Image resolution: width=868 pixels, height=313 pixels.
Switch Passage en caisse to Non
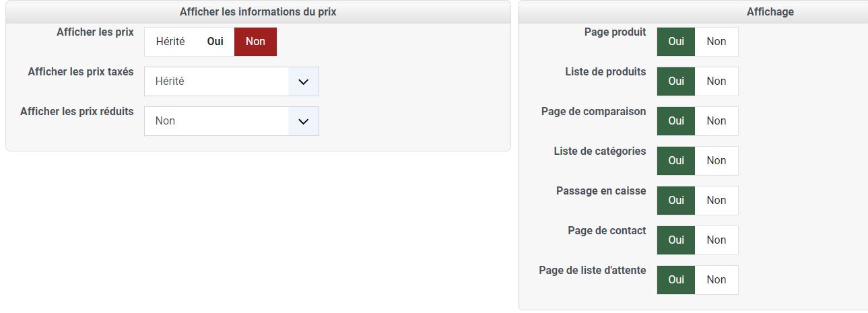[x=716, y=201]
